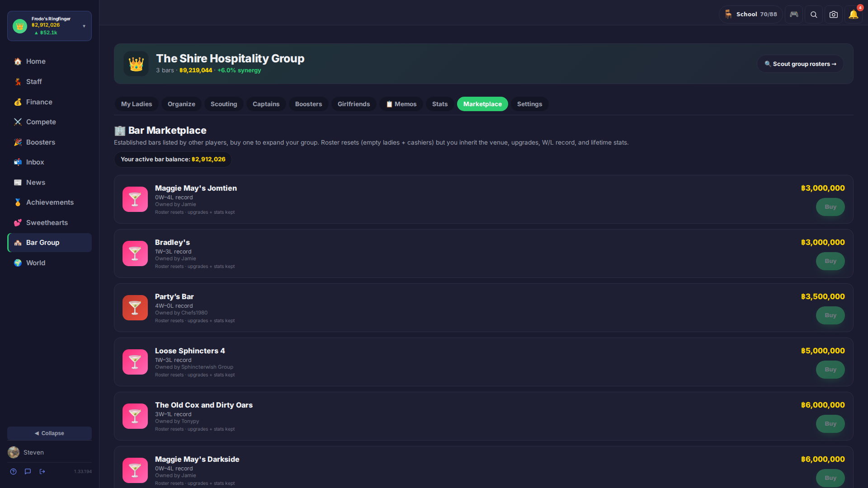Collapse the sidebar with Collapse button
Viewport: 868px width, 488px height.
pos(49,433)
